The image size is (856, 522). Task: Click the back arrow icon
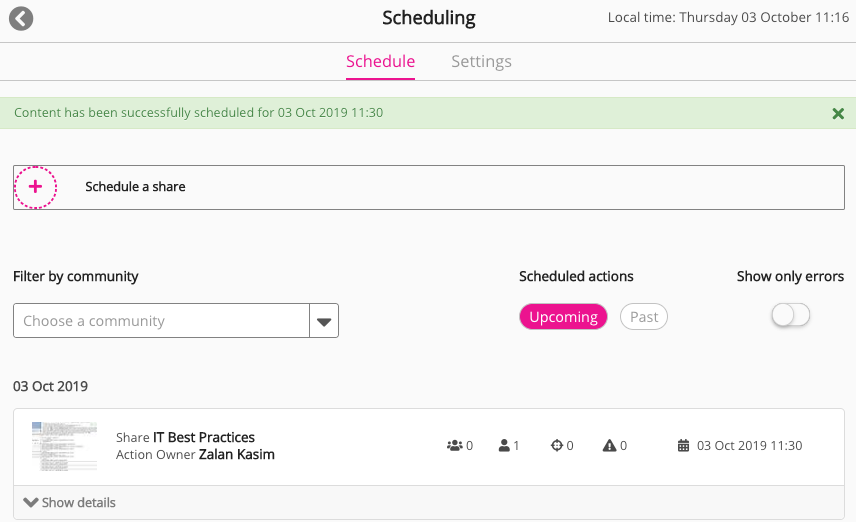coord(21,19)
